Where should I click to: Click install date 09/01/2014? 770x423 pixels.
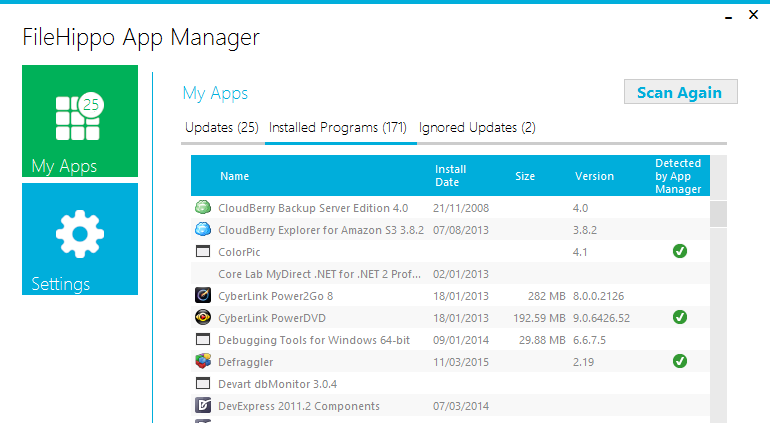click(461, 340)
